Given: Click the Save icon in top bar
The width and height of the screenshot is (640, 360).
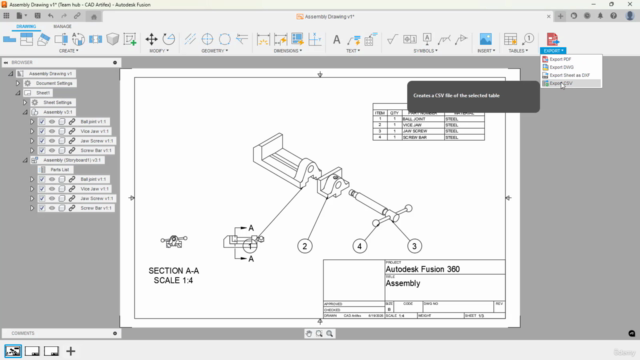Looking at the screenshot, I should tap(37, 16).
